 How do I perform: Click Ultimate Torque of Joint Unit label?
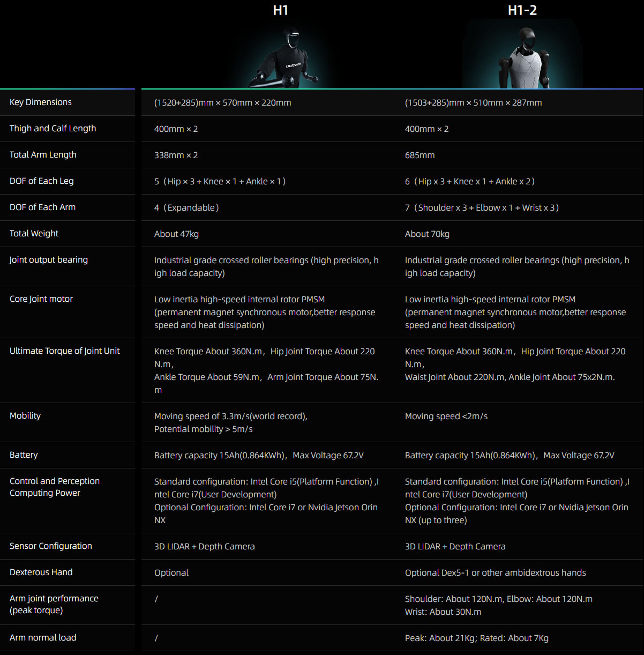click(x=65, y=351)
